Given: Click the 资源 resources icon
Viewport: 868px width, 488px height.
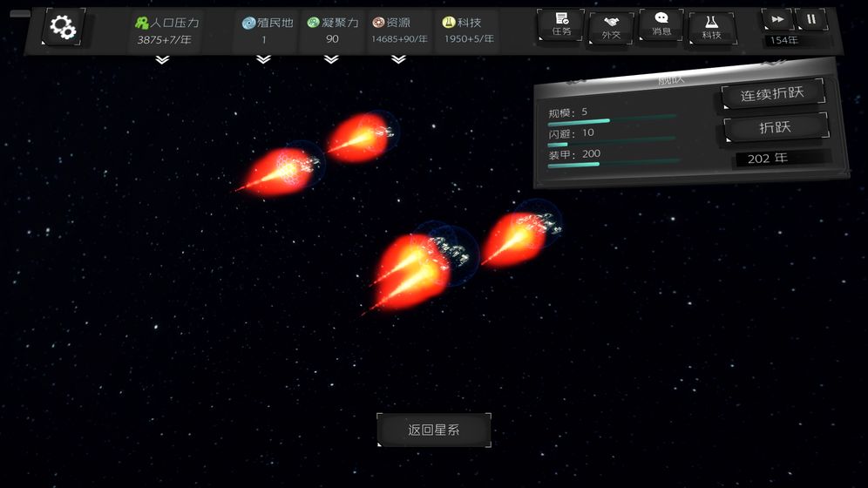Looking at the screenshot, I should point(378,23).
